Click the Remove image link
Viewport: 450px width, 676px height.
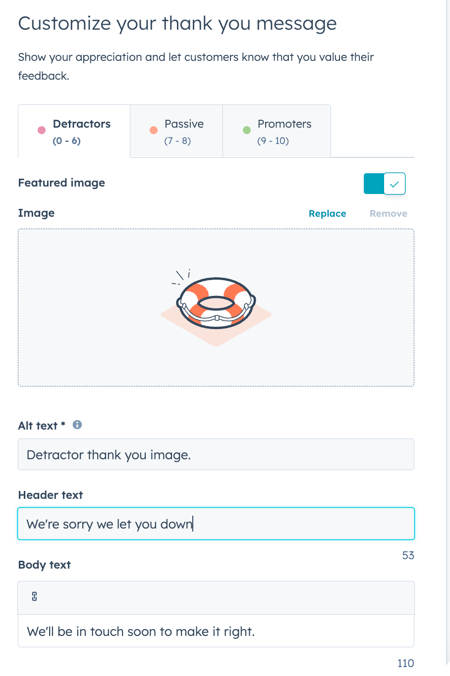click(388, 213)
